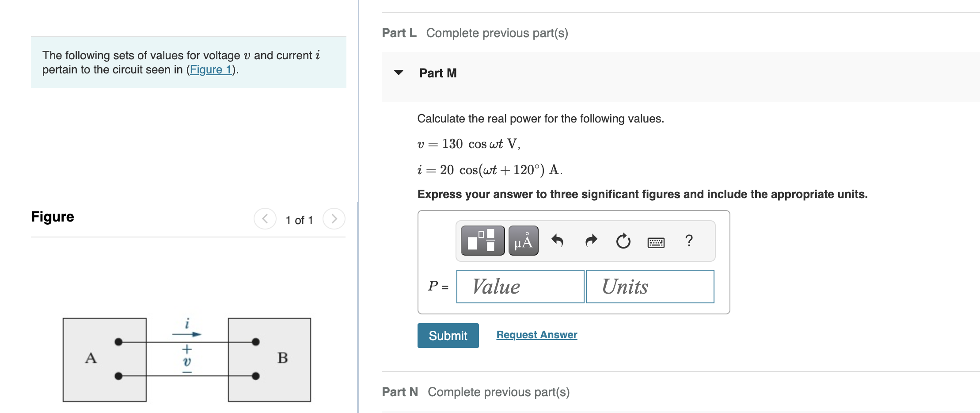Collapse the Part M section
This screenshot has width=980, height=413.
(398, 73)
